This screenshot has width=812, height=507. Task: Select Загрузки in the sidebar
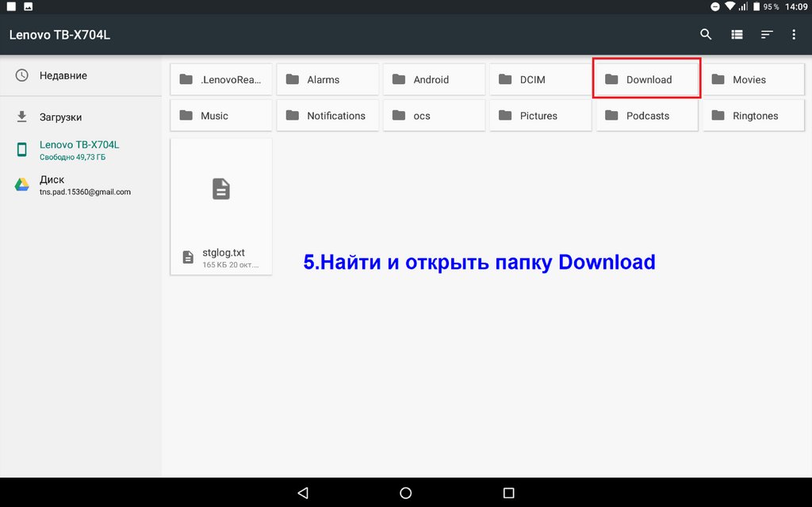(60, 117)
